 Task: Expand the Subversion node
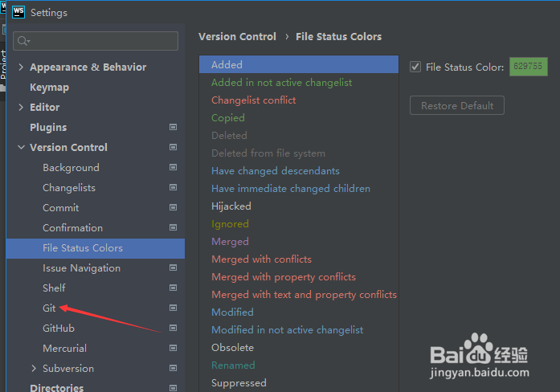tap(34, 368)
